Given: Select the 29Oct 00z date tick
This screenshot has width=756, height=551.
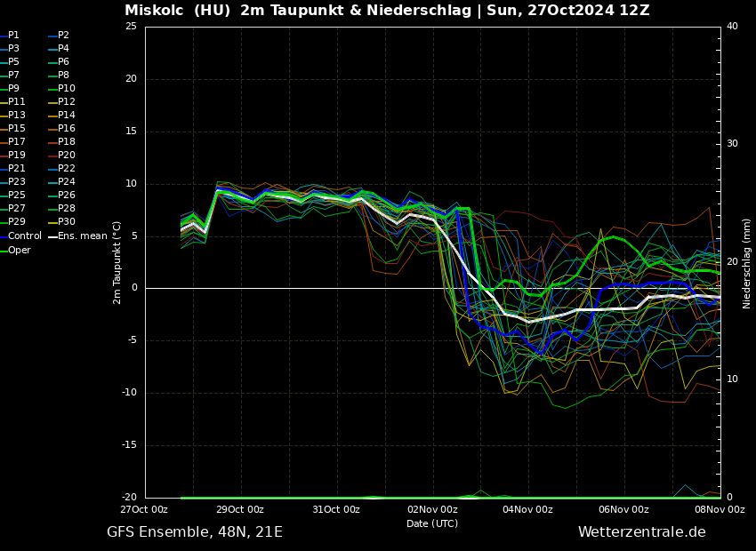Looking at the screenshot, I should 240,510.
